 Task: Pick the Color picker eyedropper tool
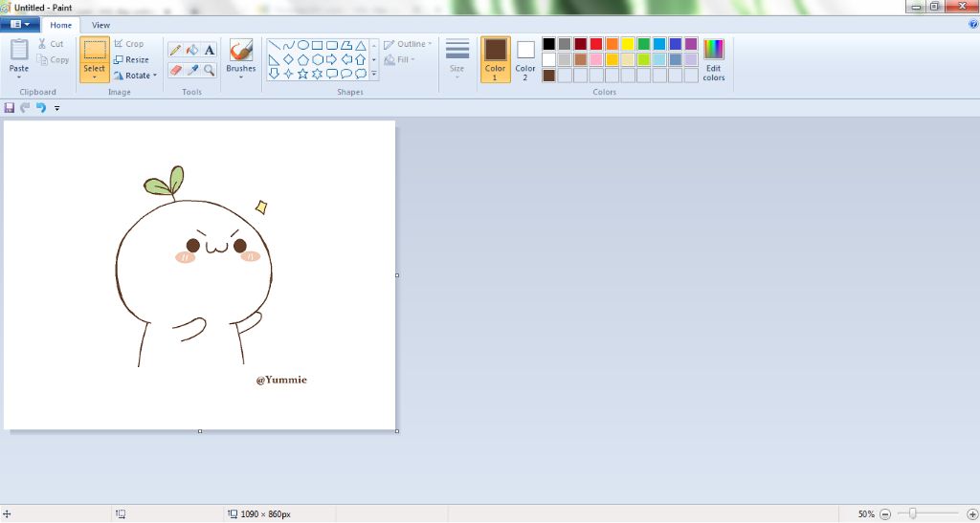pos(192,70)
